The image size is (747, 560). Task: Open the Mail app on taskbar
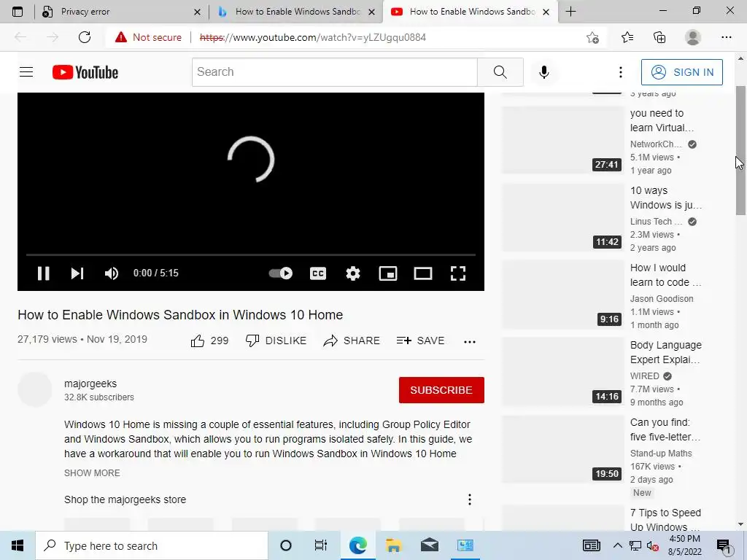click(x=430, y=545)
